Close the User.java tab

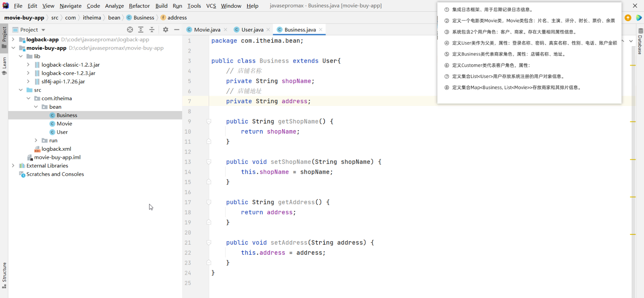point(268,30)
